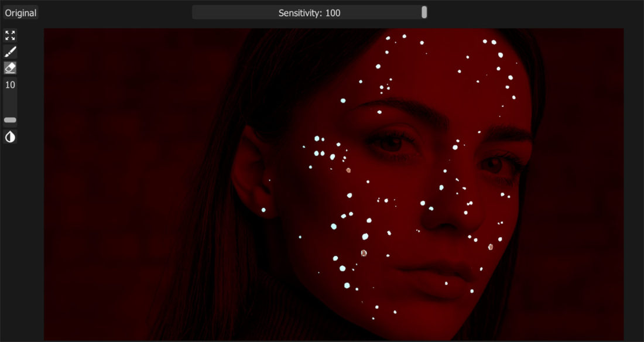
Task: Select the Brush tool in the sidebar
Action: [x=10, y=52]
